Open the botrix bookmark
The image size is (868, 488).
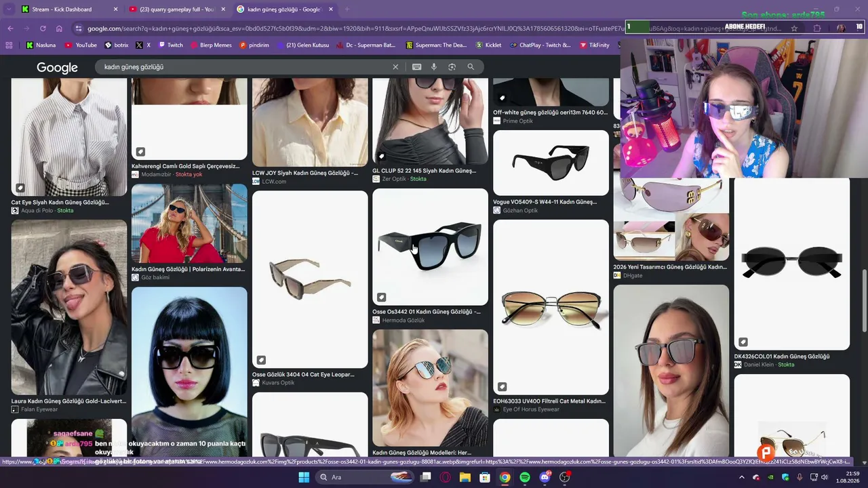tap(117, 45)
